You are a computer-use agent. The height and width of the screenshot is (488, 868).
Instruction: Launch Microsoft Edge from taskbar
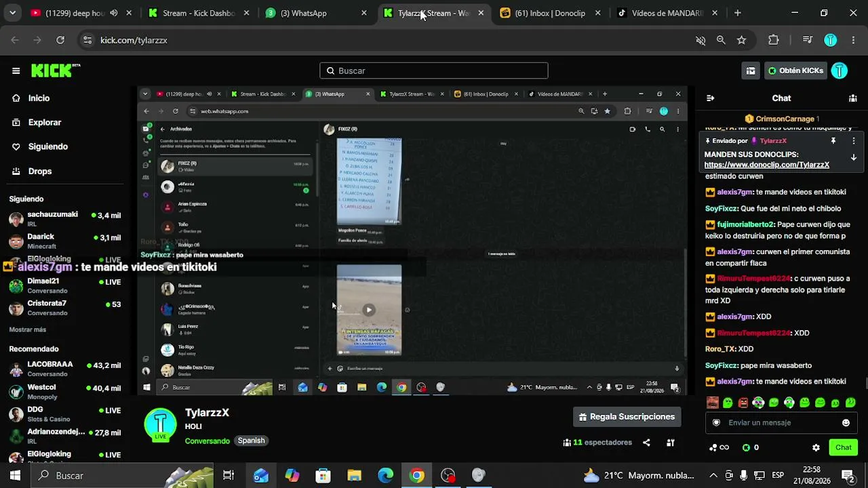coord(385,475)
